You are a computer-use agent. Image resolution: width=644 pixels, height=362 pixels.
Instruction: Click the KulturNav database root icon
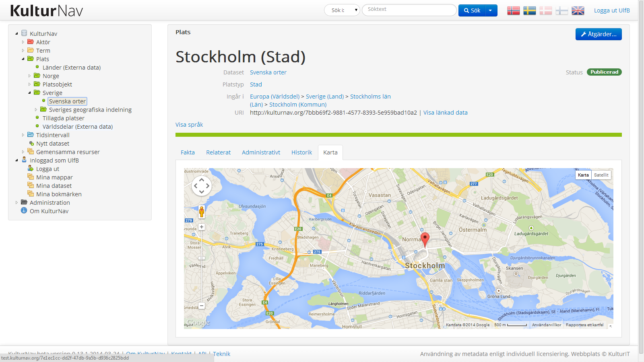pos(24,33)
